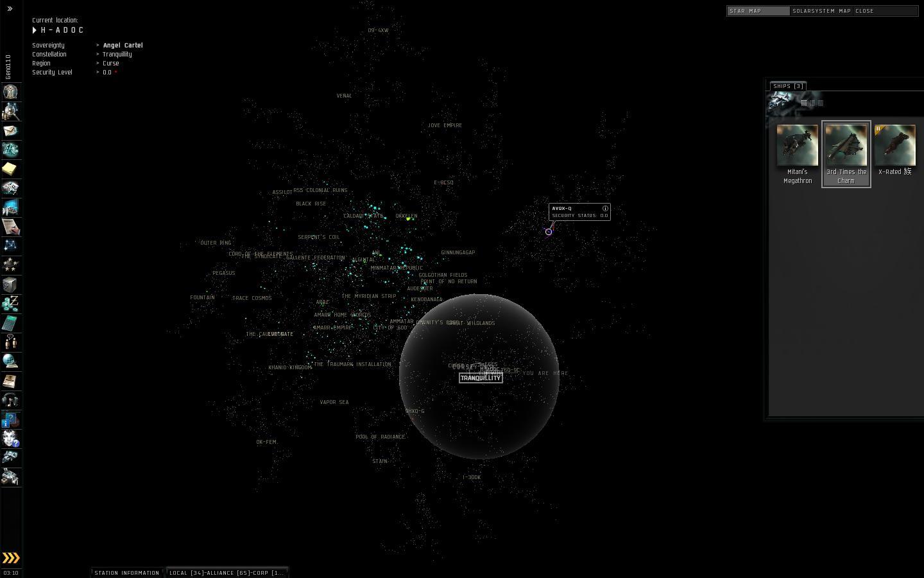
Task: Click the Tranquillity constellation link
Action: pyautogui.click(x=117, y=55)
